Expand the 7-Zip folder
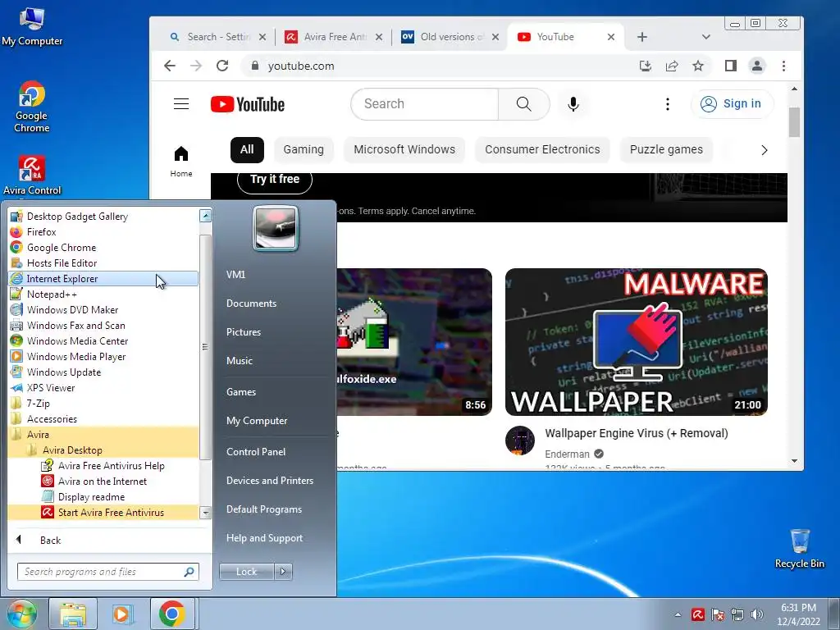This screenshot has width=840, height=630. pos(103,404)
